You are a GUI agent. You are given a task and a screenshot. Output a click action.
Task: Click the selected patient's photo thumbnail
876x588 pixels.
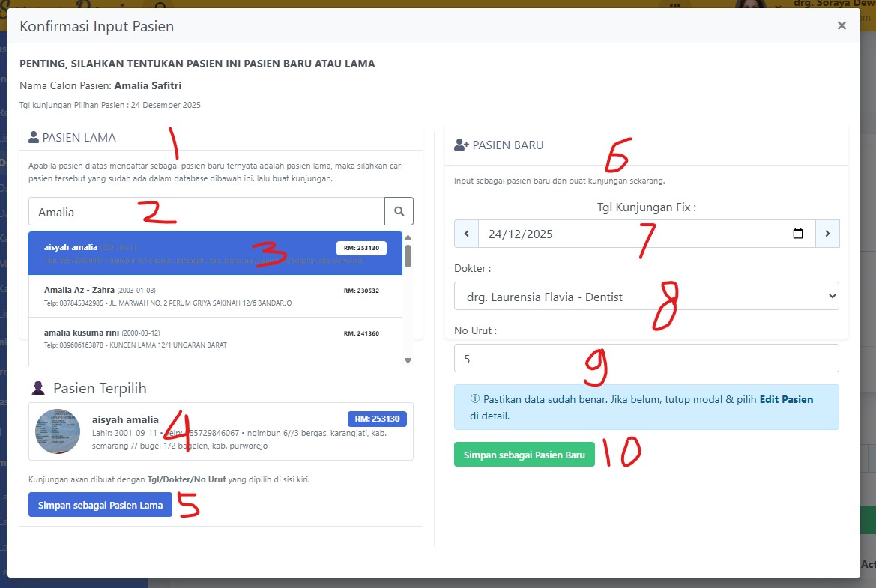tap(58, 431)
